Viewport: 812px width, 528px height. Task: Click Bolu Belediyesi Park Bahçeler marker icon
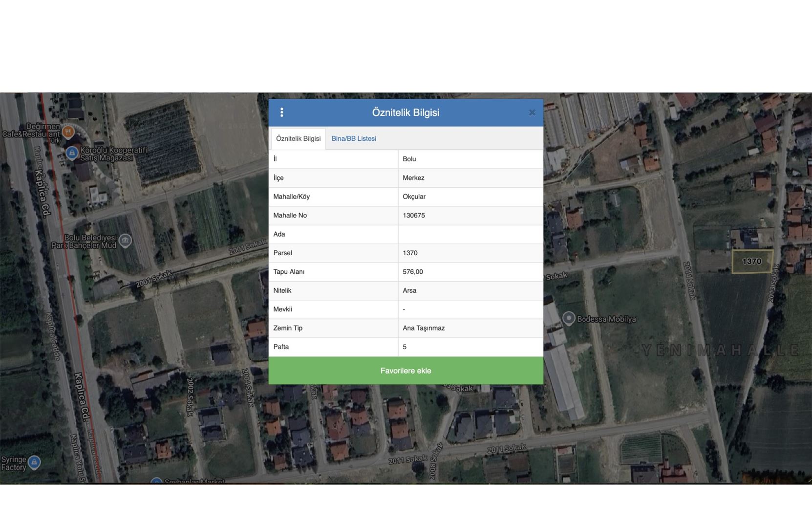tap(126, 241)
